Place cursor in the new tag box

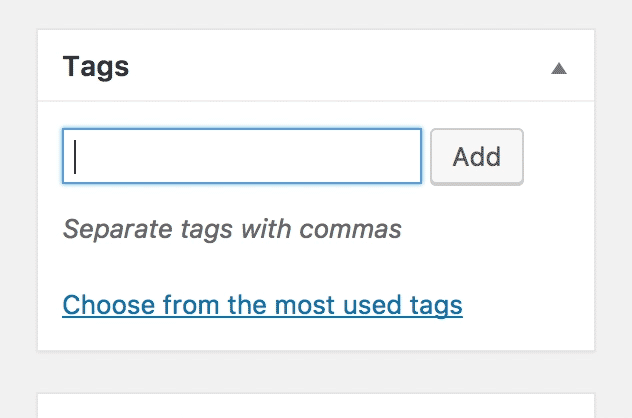click(242, 156)
